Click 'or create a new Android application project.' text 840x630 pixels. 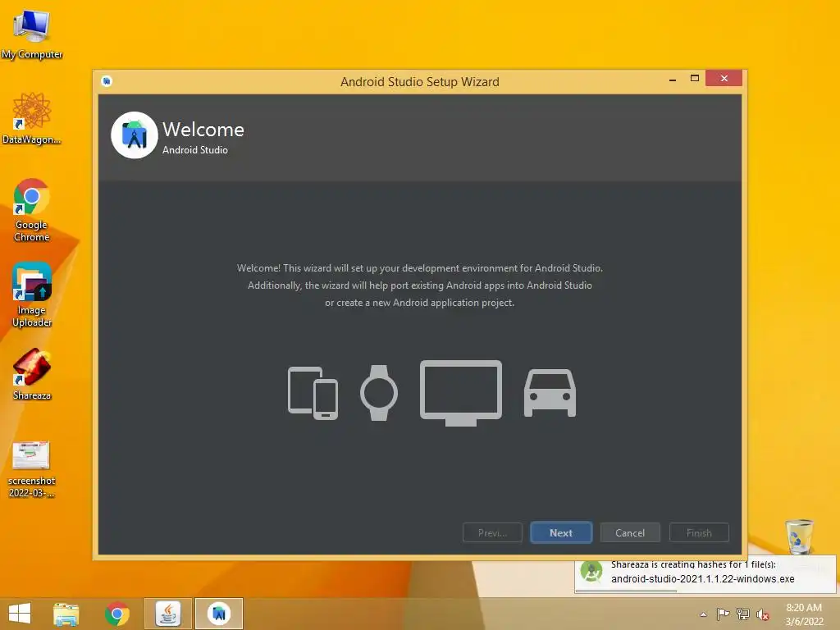click(419, 303)
